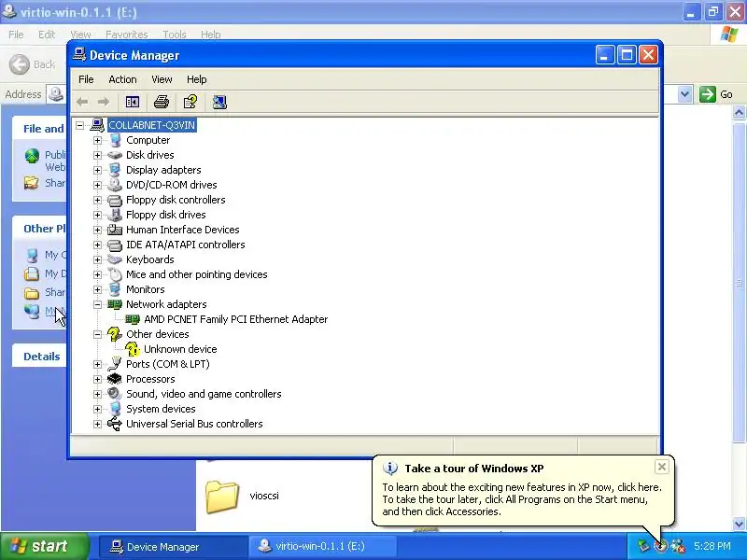Select the Unknown device entry text
Screen dimensions: 747x560
tap(180, 349)
